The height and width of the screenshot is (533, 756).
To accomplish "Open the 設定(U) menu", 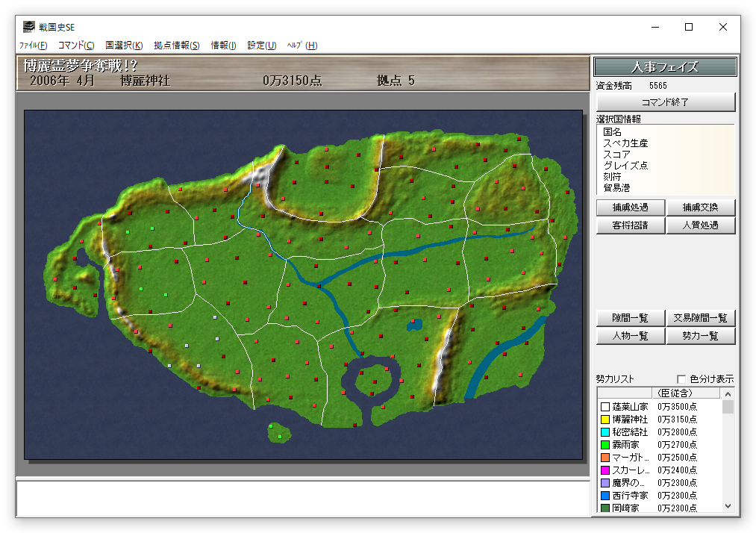I will (x=261, y=46).
